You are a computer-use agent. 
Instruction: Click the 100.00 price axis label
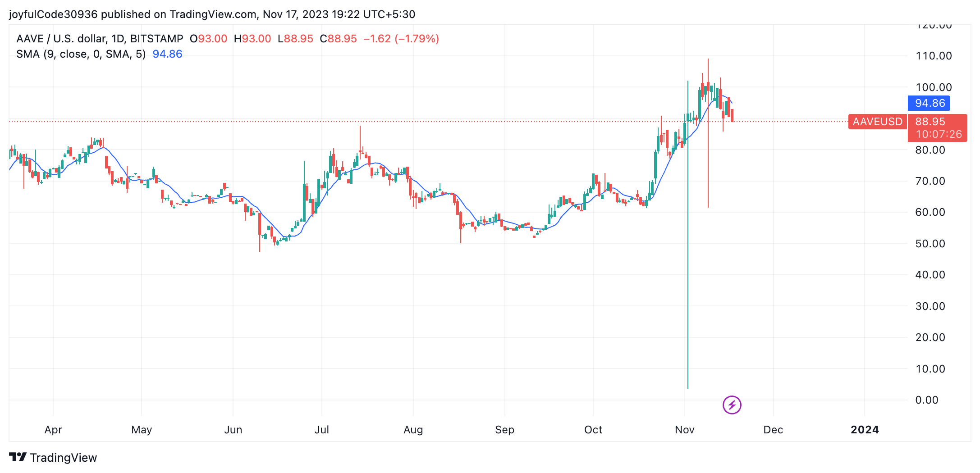(934, 87)
